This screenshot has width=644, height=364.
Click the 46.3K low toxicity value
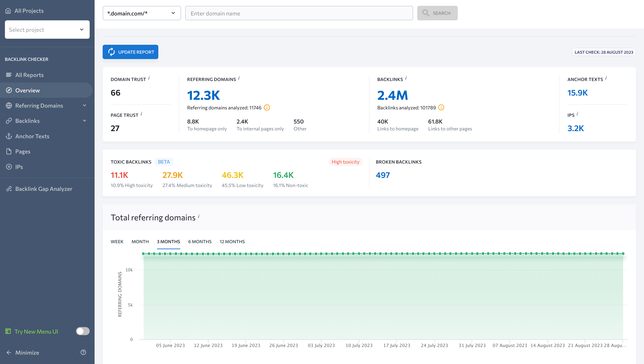point(233,175)
